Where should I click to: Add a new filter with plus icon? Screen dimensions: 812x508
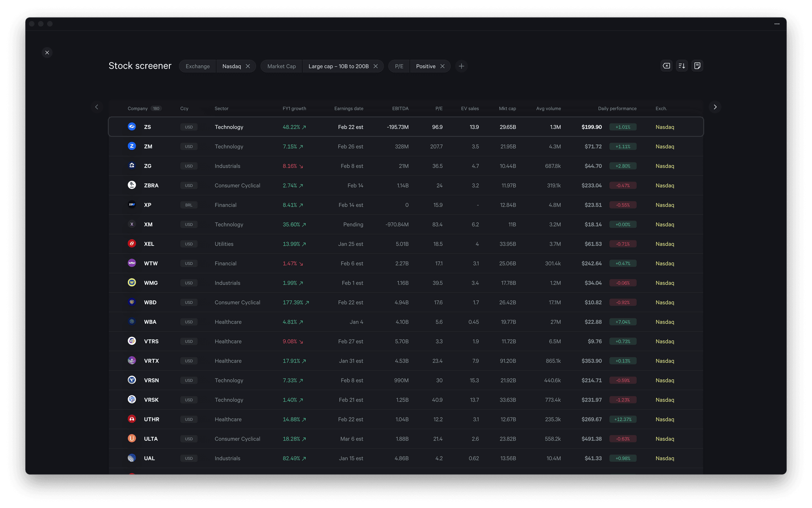click(461, 66)
